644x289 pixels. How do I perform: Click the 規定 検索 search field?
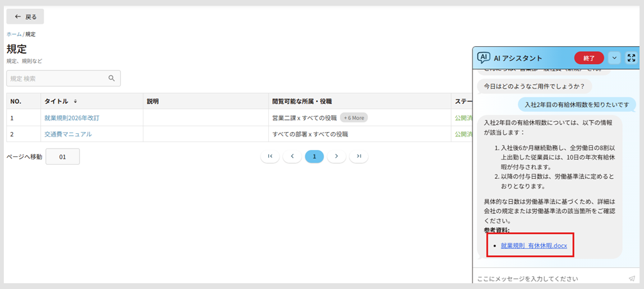click(x=56, y=78)
